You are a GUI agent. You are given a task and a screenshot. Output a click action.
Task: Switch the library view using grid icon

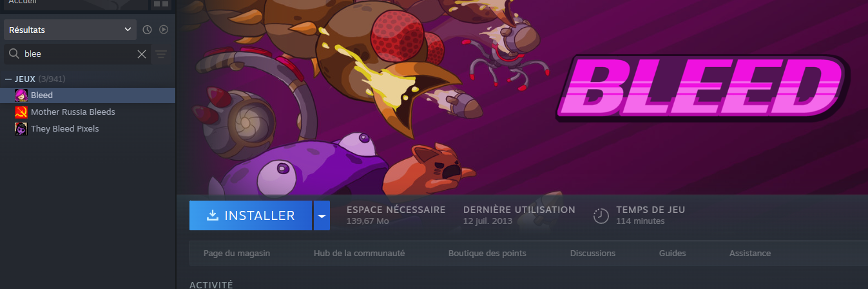tap(160, 4)
